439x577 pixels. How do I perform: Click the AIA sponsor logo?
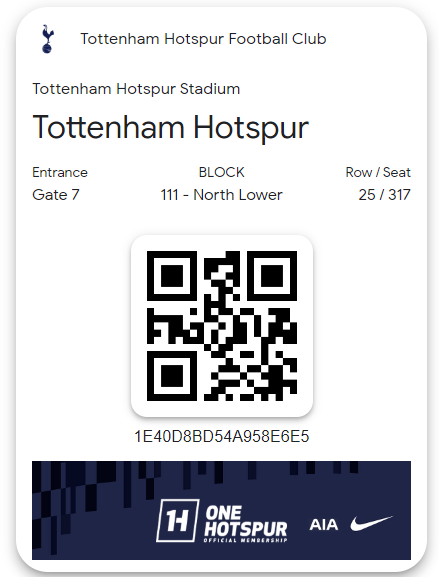coord(323,524)
